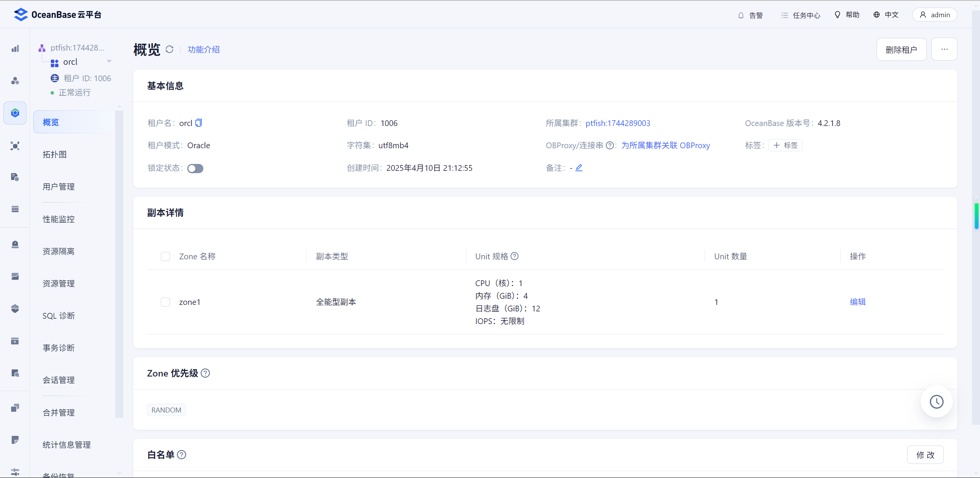Screen dimensions: 980x478
Task: Open cluster link ptfish:1744289003
Action: [x=618, y=123]
